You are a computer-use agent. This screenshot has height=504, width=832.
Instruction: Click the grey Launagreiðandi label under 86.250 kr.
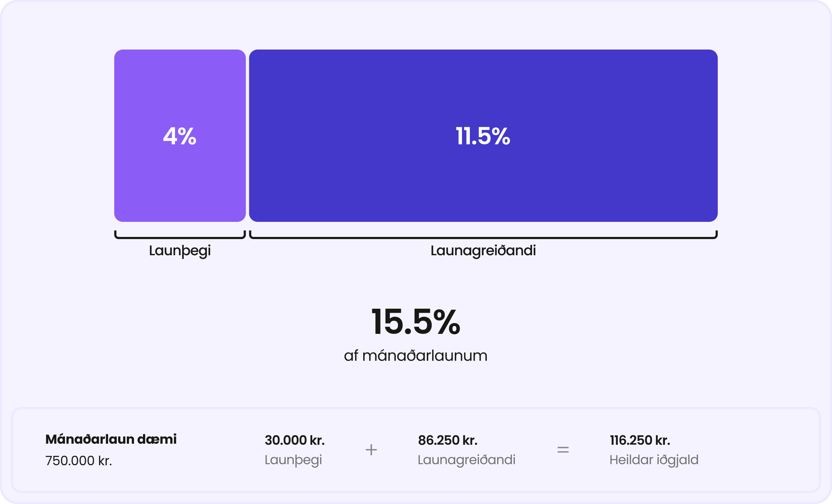(466, 460)
